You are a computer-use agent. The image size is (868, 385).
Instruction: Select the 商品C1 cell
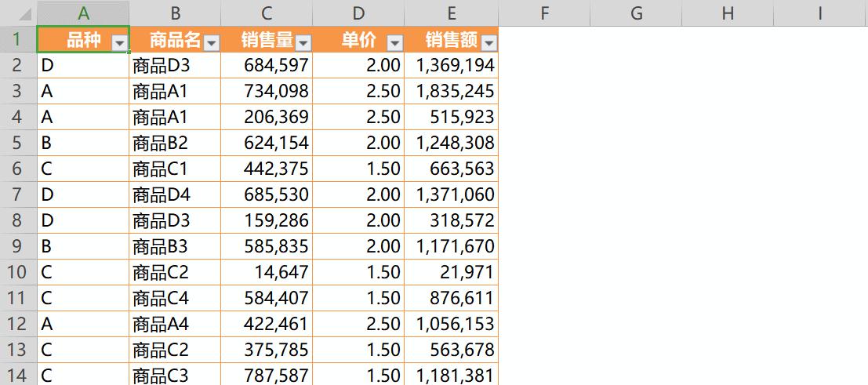[175, 169]
